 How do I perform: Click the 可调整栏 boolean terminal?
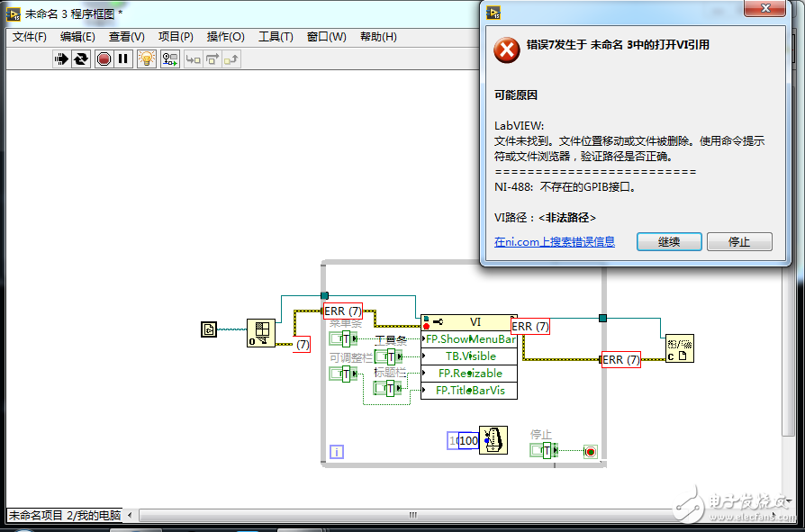[344, 374]
